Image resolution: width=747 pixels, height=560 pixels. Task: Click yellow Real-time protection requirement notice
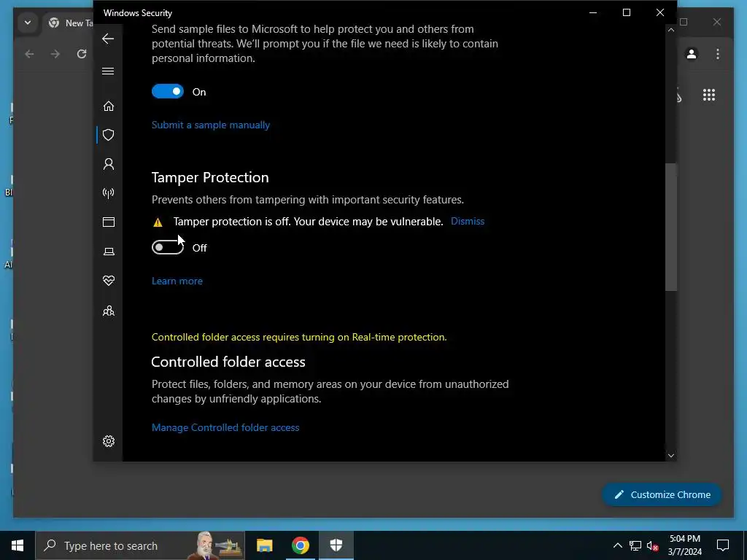[x=299, y=337]
